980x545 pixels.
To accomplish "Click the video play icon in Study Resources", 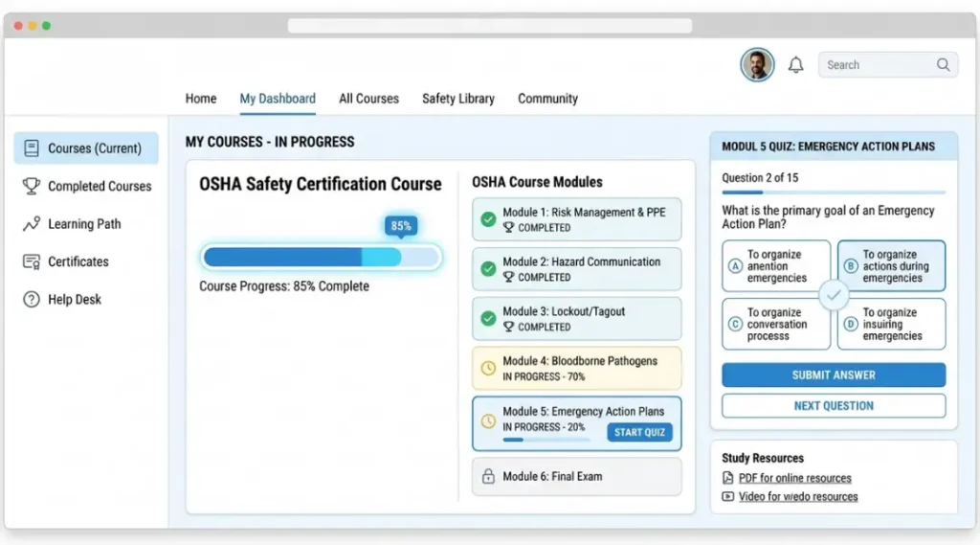I will (x=727, y=496).
